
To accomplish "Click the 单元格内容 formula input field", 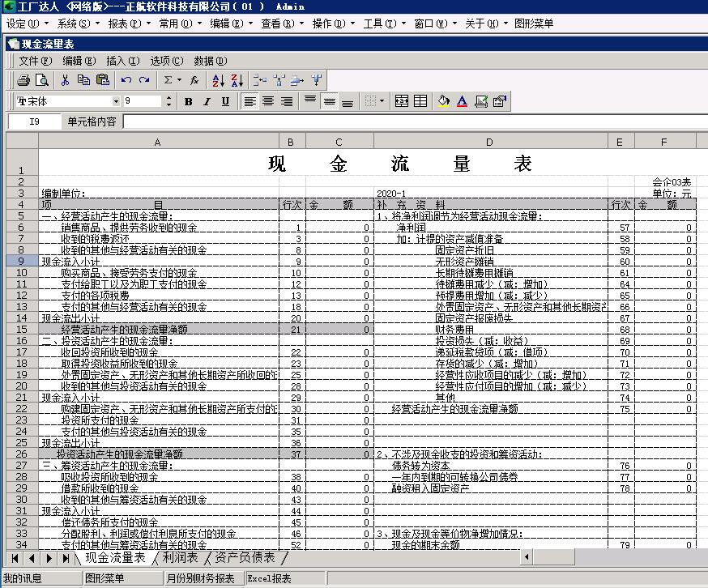I will [413, 121].
